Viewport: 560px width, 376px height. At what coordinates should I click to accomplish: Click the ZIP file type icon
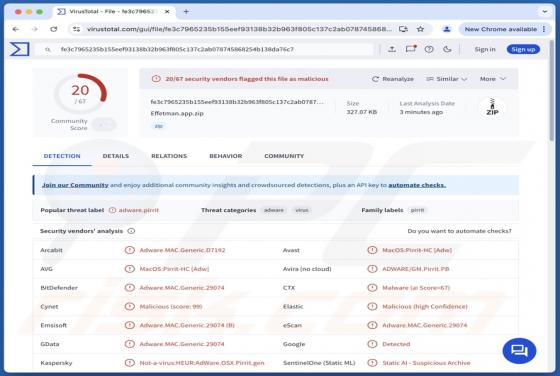(x=492, y=107)
